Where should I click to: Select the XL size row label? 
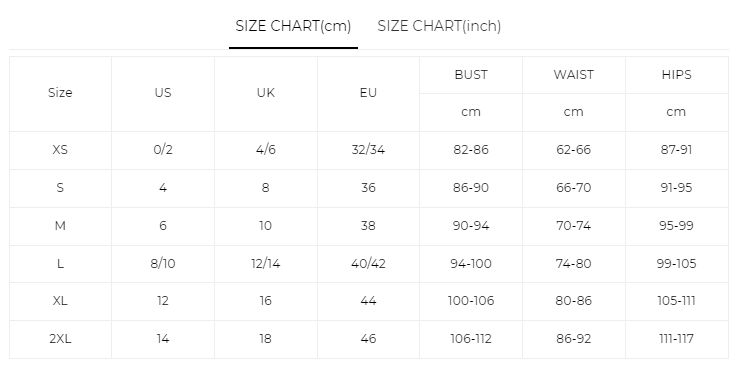pos(60,300)
